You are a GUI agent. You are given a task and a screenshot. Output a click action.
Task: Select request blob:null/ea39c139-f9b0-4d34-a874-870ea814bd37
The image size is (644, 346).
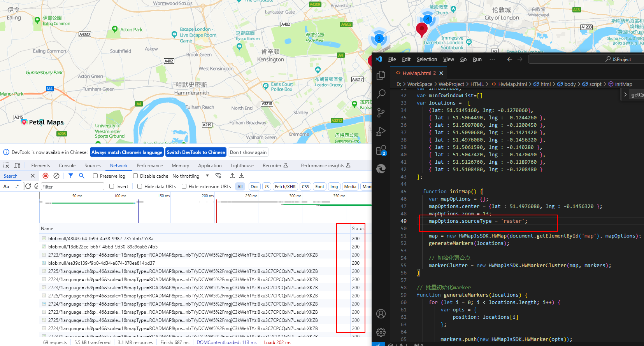click(x=101, y=263)
